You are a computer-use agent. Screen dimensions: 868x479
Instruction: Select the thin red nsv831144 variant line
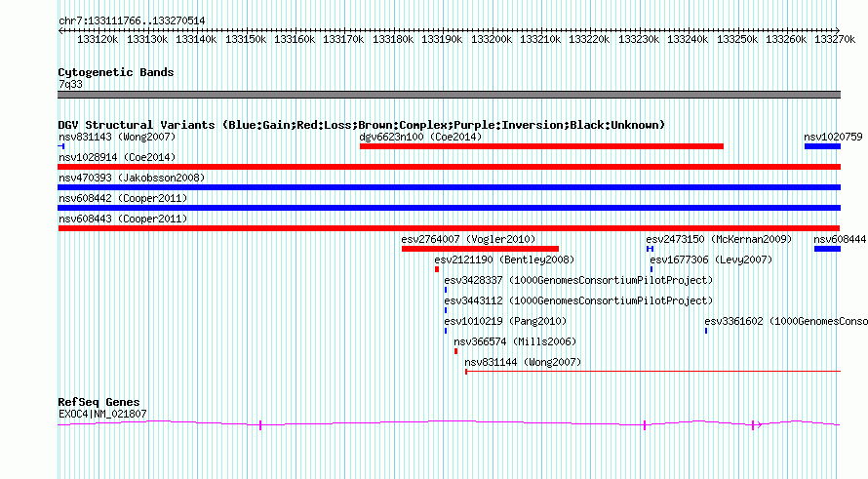[652, 371]
